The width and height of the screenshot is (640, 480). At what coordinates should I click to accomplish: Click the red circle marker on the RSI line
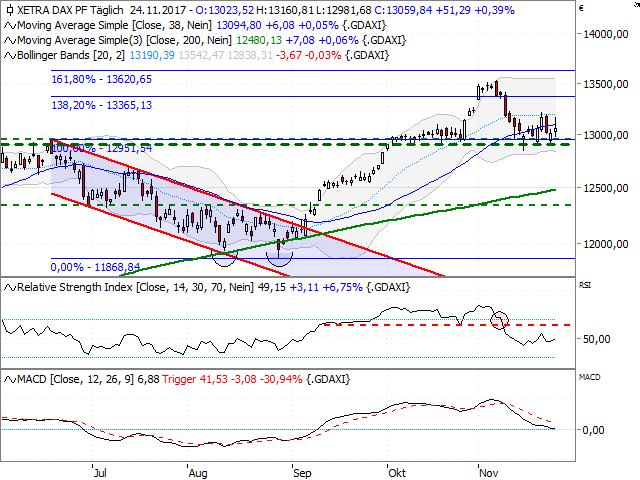coord(500,320)
